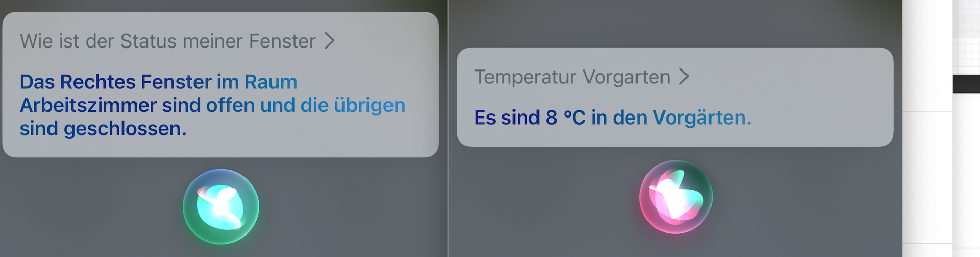Click the grid-patterned area at far right
Screen dimensions: 980x257
[966, 36]
